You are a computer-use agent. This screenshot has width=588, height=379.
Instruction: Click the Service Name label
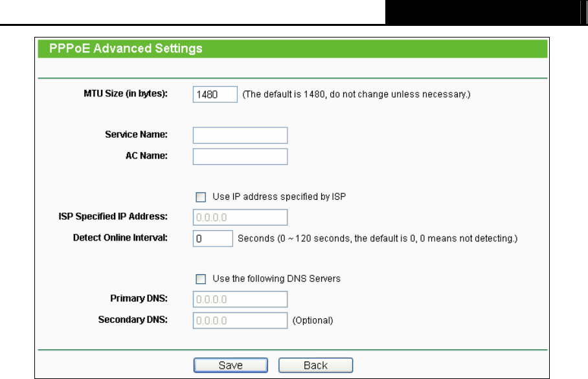(136, 135)
